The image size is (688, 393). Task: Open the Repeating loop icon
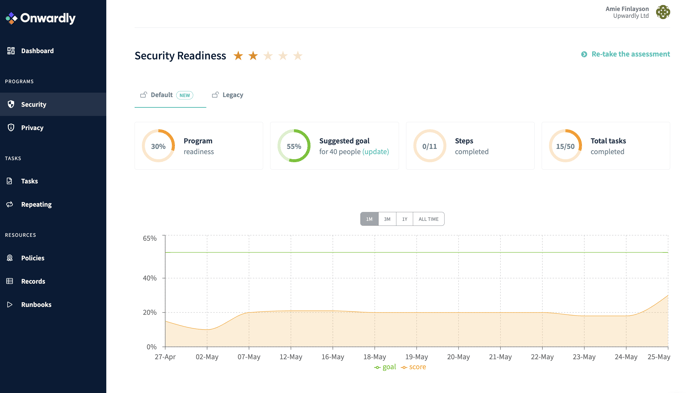click(x=10, y=204)
